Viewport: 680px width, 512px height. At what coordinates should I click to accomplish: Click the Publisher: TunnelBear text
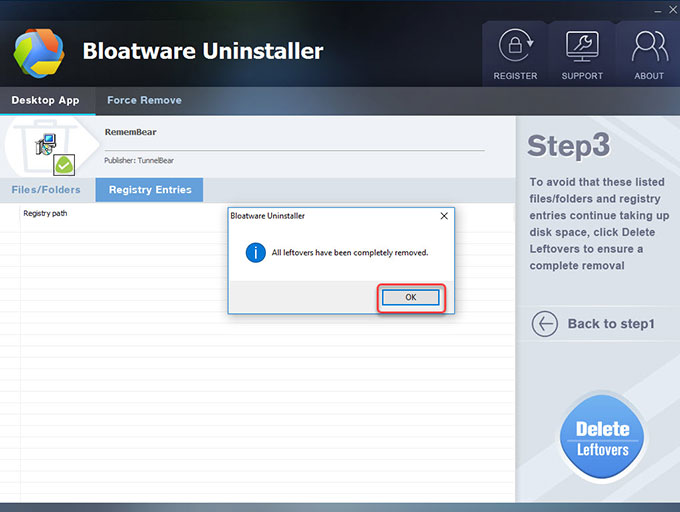tap(139, 160)
